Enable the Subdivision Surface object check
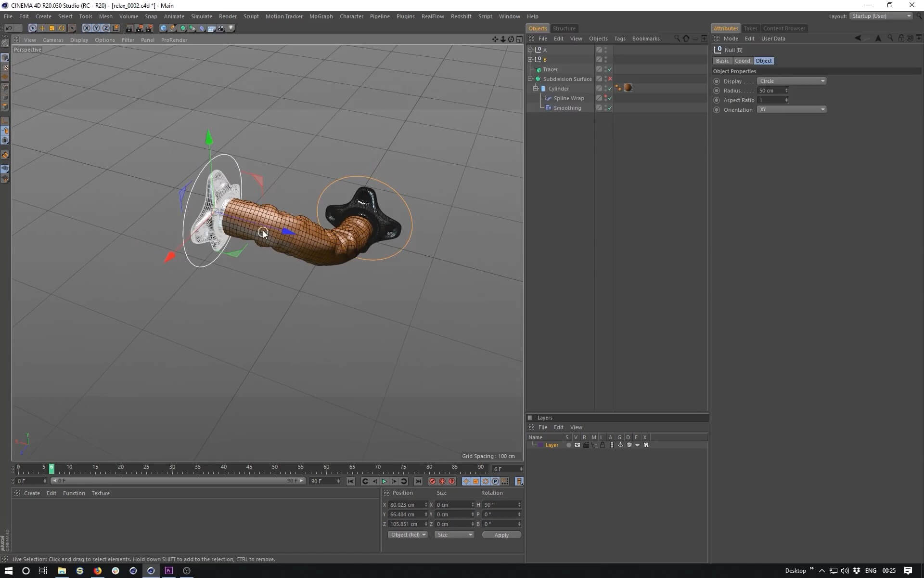The width and height of the screenshot is (924, 578). click(x=610, y=79)
